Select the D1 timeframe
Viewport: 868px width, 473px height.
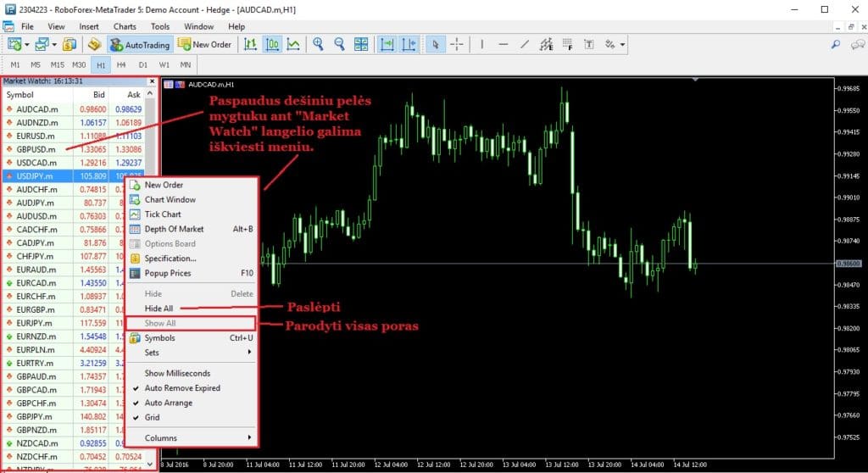click(x=142, y=64)
